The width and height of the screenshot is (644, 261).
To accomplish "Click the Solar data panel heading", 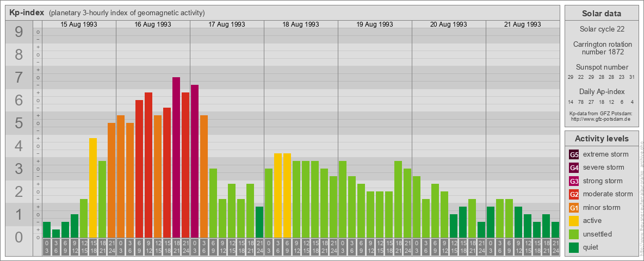I will [601, 14].
